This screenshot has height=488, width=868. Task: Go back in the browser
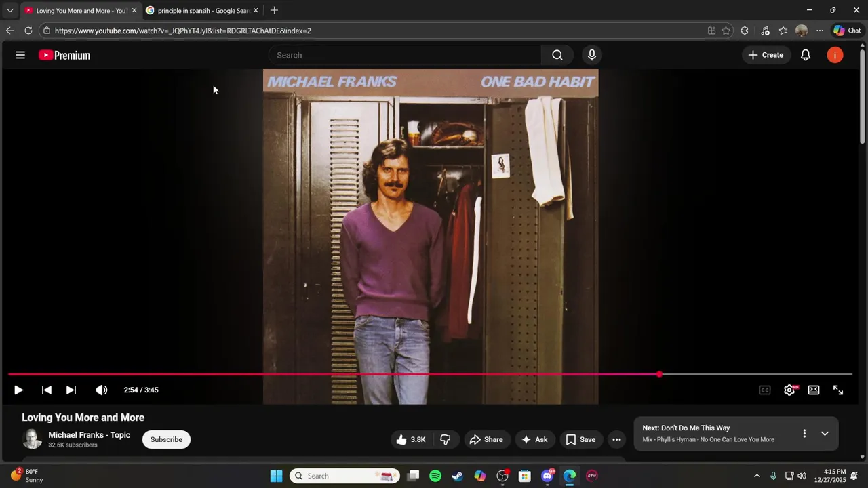click(9, 30)
